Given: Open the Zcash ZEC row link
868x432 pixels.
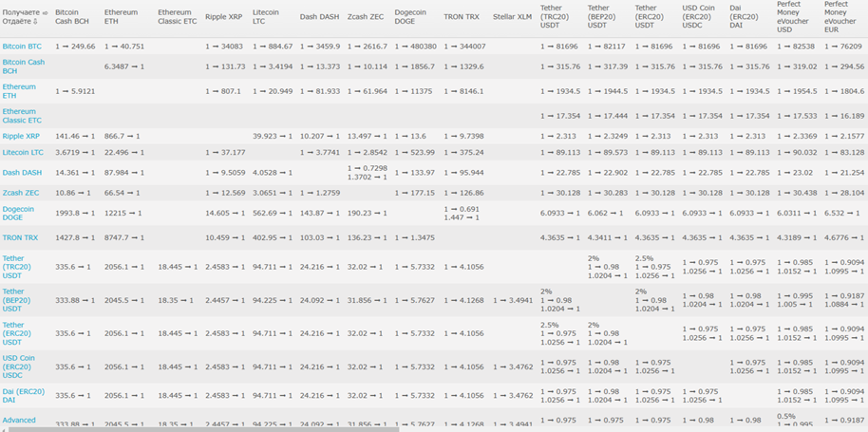Looking at the screenshot, I should coord(21,193).
